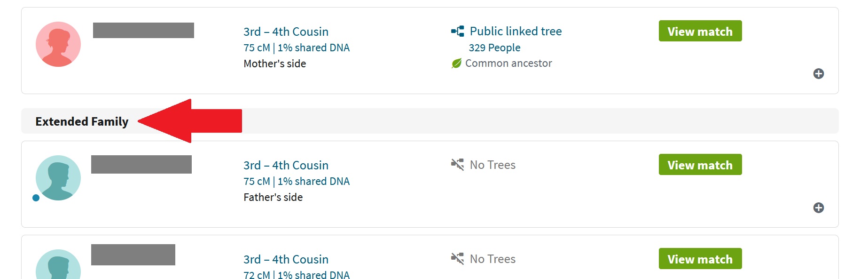Open 72 cM shared DNA link

click(297, 274)
